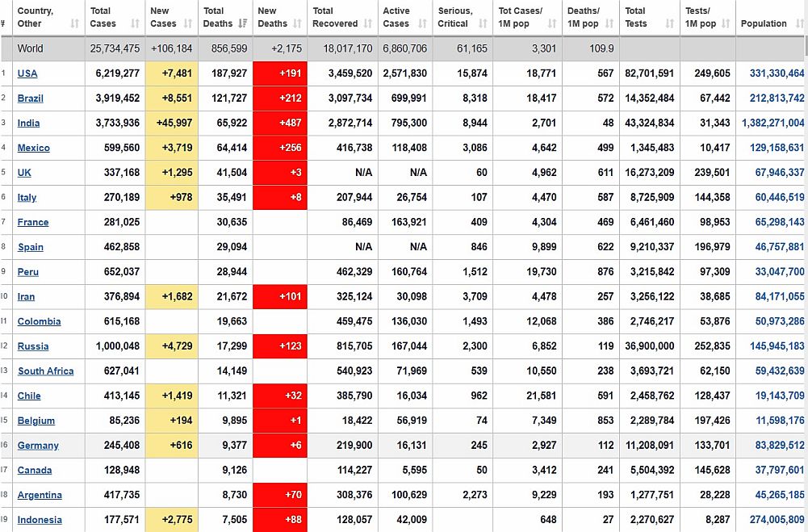Sort by Serious, Critical column icon

(483, 23)
